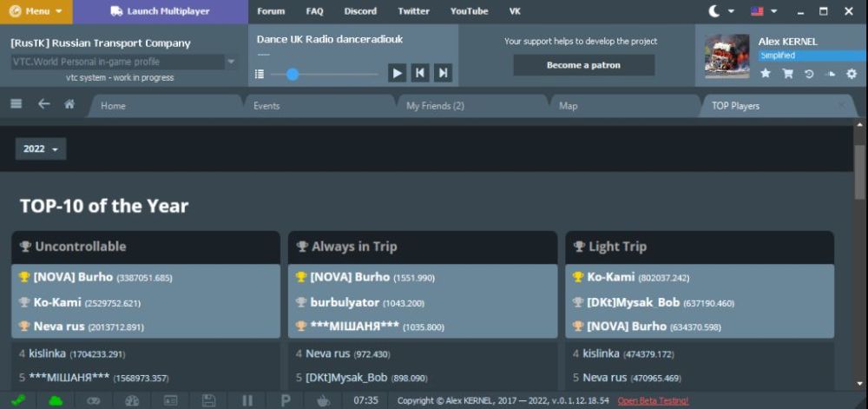Open the Discord menu item
868x409 pixels.
[x=359, y=11]
